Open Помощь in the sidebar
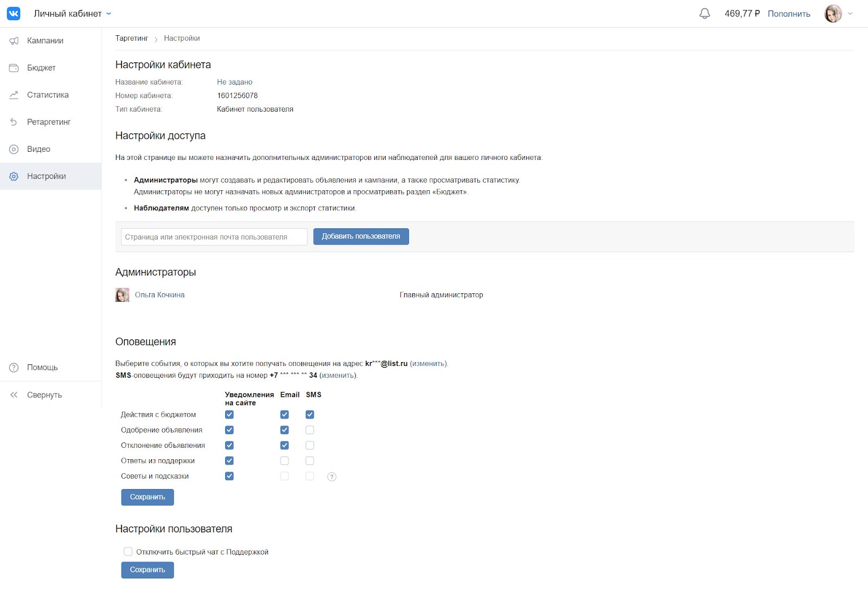The width and height of the screenshot is (868, 592). 42,368
